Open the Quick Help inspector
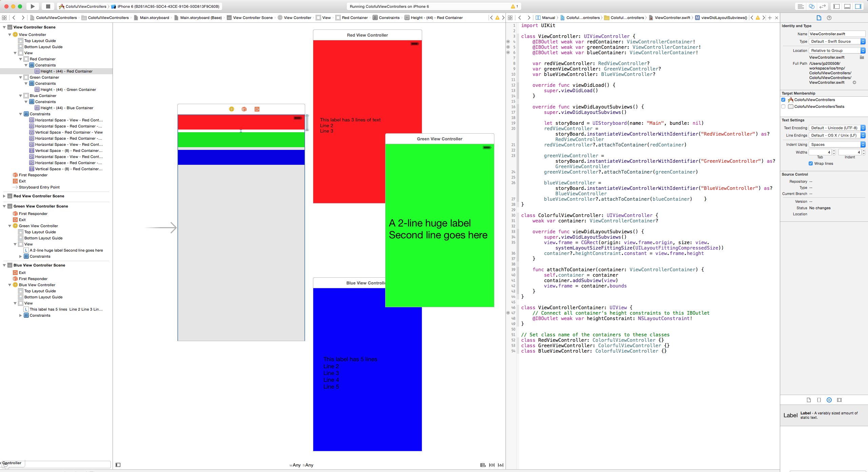The height and width of the screenshot is (472, 868). (829, 18)
